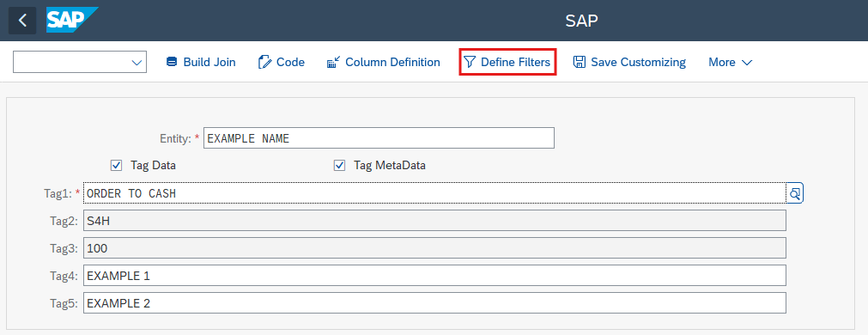This screenshot has width=868, height=335.
Task: Click the Tag2 S4H field
Action: [x=434, y=221]
